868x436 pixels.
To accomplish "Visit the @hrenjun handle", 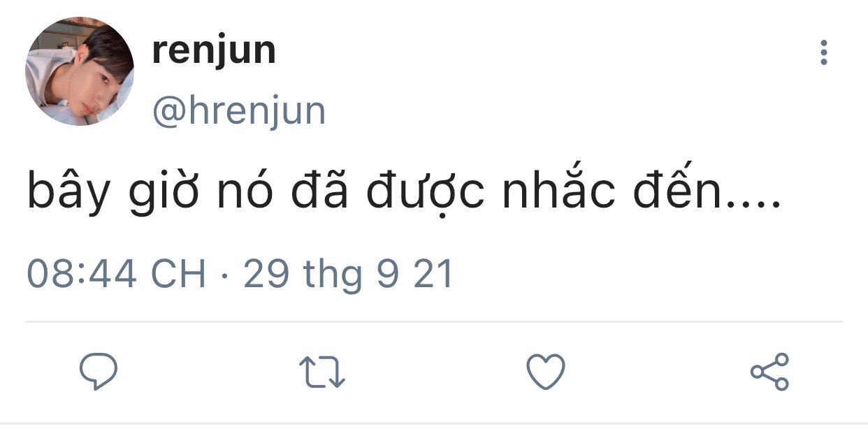I will tap(239, 111).
